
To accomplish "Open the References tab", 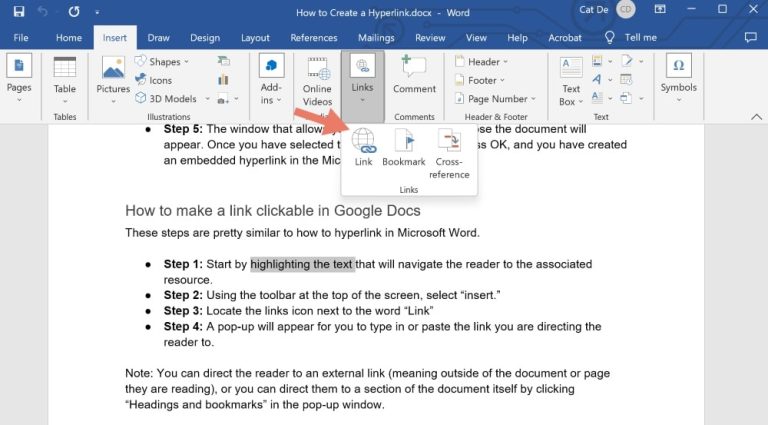I will click(313, 38).
